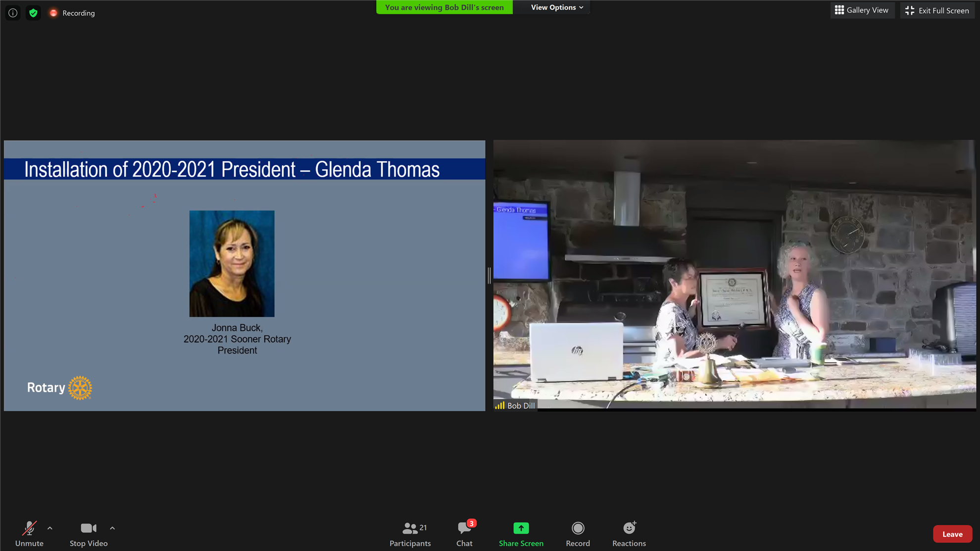Toggle Stop Video off

point(89,534)
